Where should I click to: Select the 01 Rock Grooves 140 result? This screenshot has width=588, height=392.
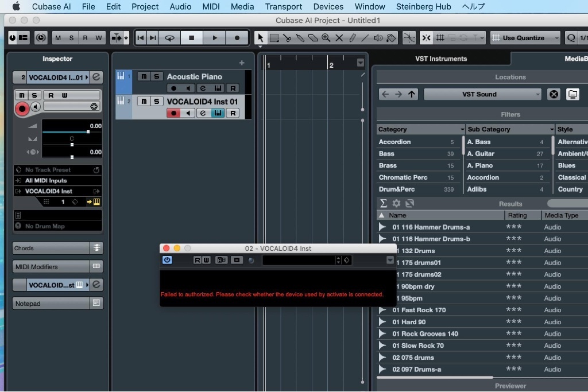(x=425, y=334)
